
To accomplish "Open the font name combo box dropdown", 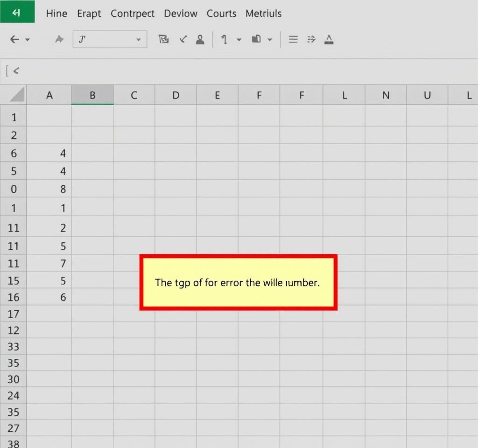I will point(138,40).
